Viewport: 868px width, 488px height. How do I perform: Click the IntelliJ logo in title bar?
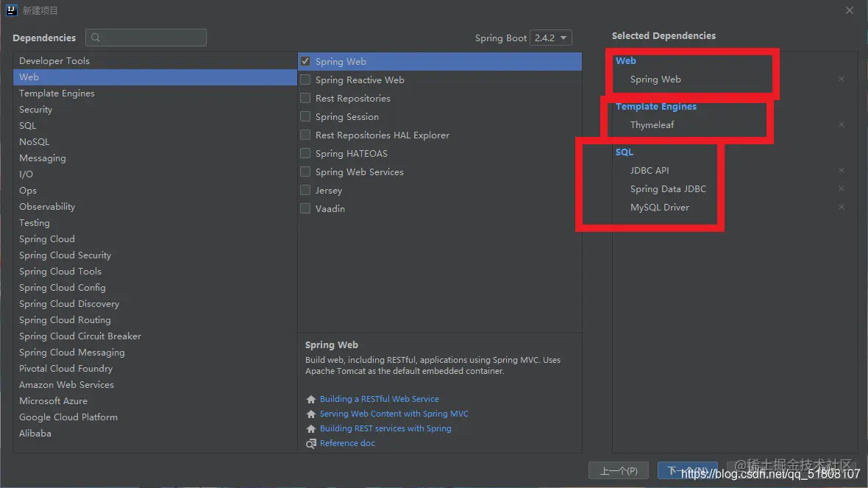(11, 10)
